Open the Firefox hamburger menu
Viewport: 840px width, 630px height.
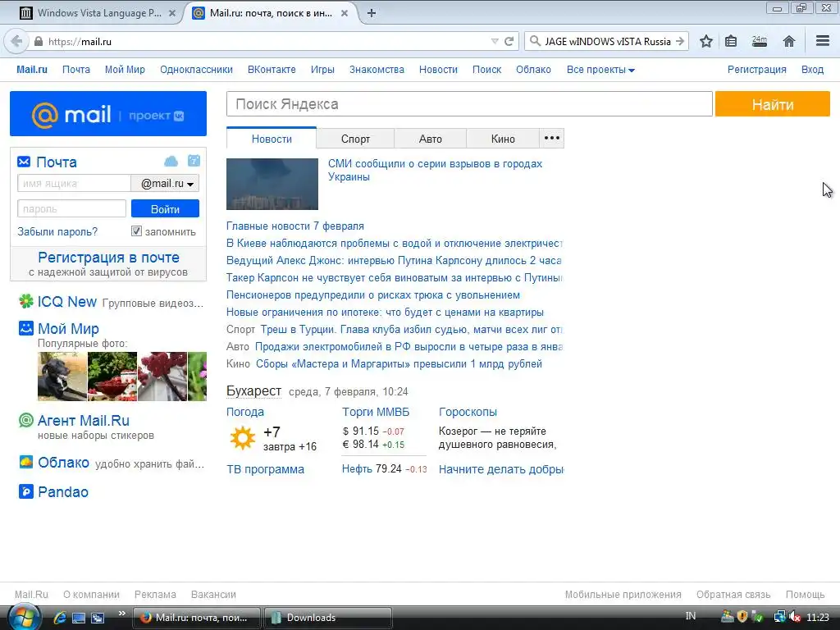coord(823,41)
